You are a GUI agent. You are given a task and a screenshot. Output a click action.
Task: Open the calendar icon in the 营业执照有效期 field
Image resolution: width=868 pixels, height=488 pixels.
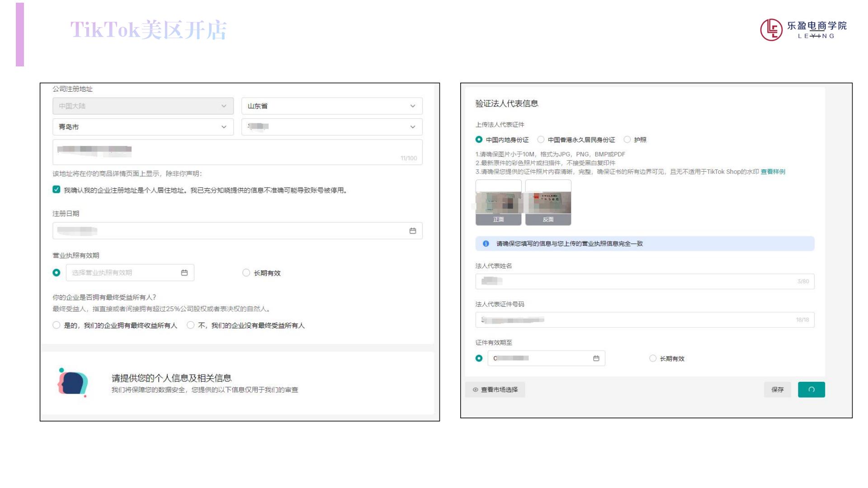pos(184,272)
